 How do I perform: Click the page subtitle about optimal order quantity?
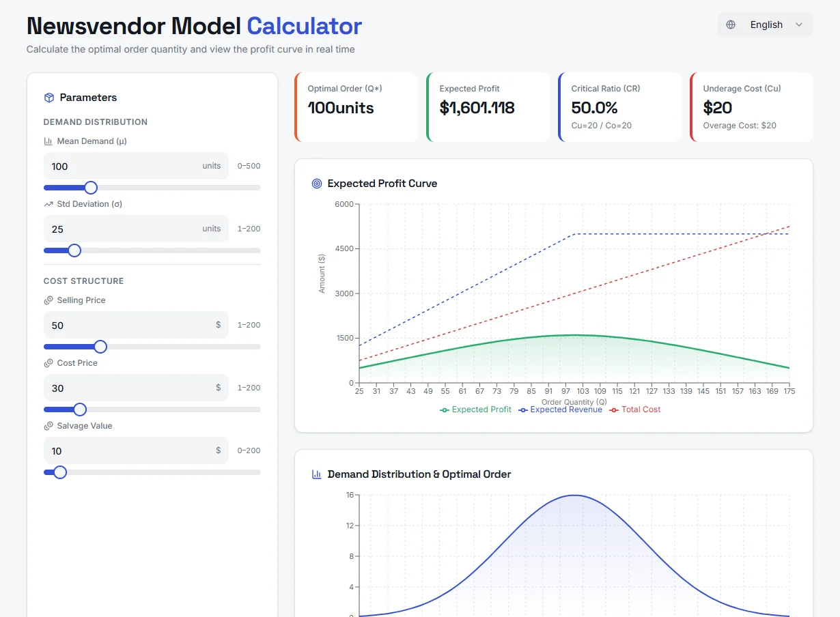[191, 49]
